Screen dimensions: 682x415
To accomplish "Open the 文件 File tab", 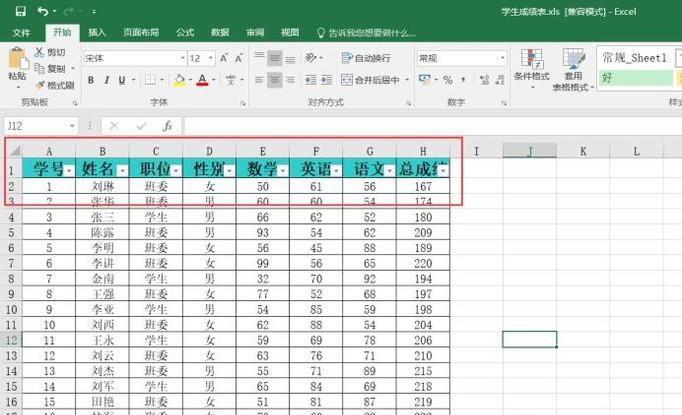I will (21, 33).
